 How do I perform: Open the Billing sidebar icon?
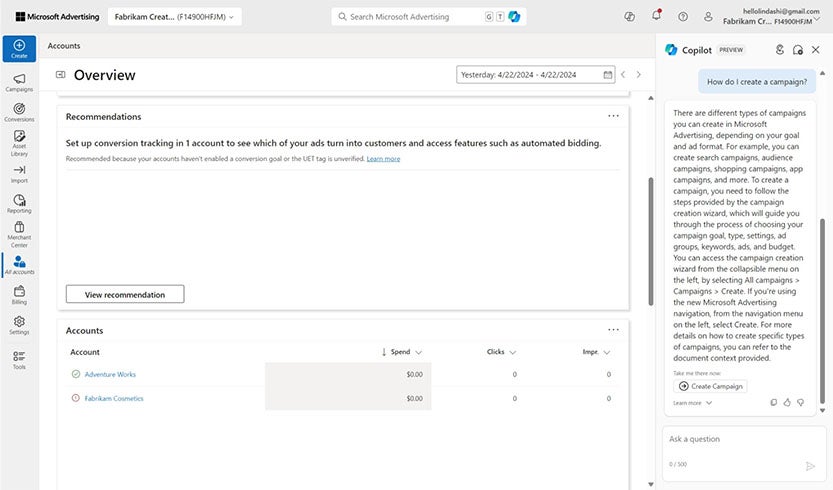coord(19,294)
